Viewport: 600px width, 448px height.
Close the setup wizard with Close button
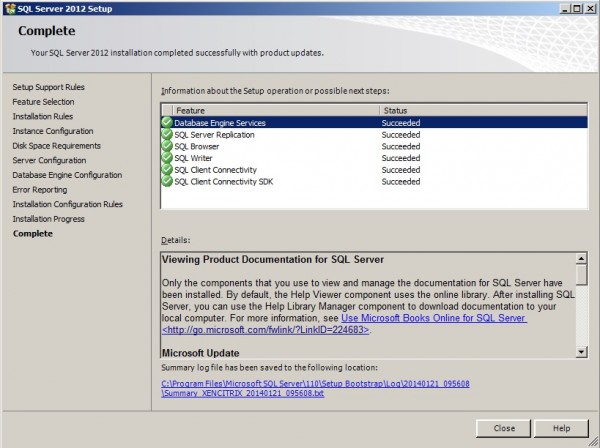(x=504, y=428)
